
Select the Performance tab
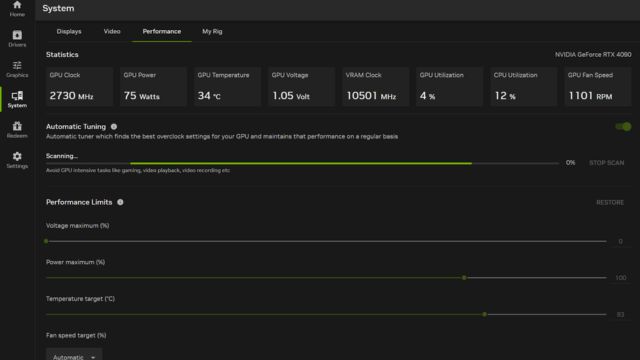162,31
